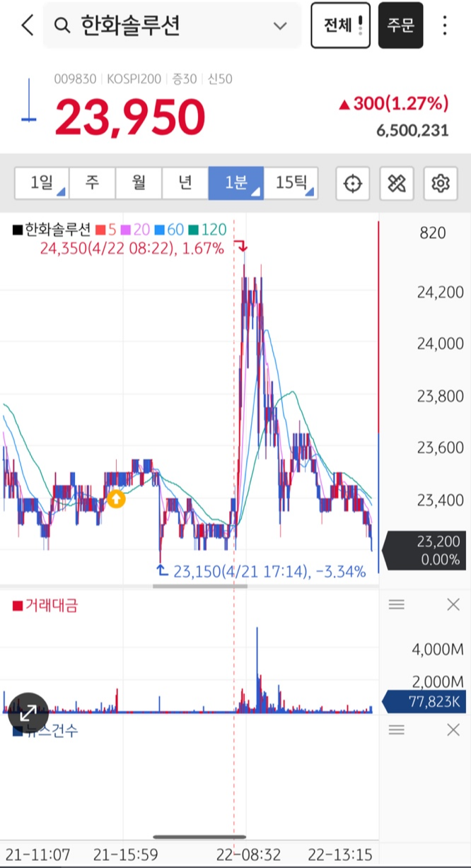Open the 뉴스건수 panel reorder handle
The height and width of the screenshot is (868, 471).
(397, 729)
